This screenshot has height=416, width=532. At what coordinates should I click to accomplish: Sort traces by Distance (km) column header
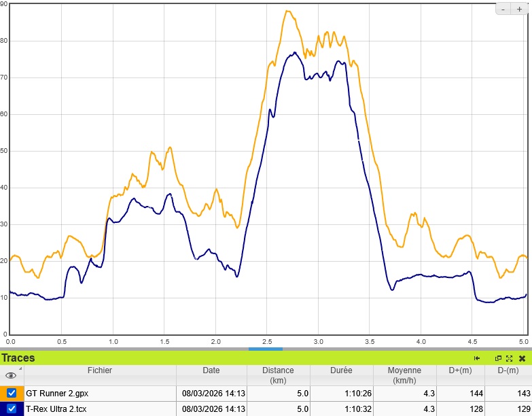coord(279,375)
